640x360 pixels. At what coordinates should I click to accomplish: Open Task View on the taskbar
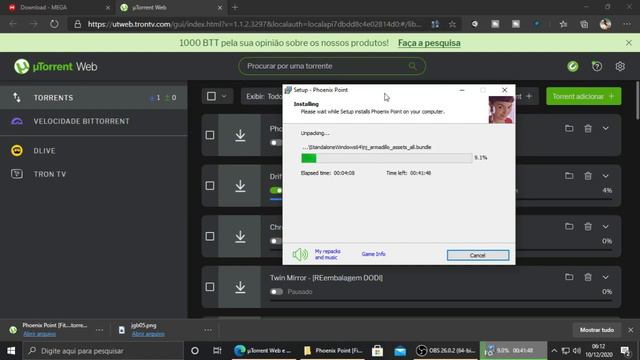[217, 351]
